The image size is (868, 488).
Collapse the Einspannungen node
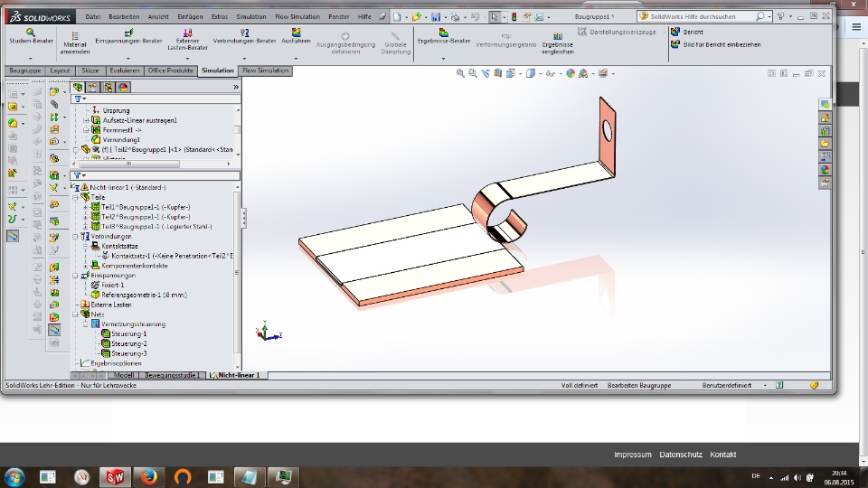pos(76,275)
